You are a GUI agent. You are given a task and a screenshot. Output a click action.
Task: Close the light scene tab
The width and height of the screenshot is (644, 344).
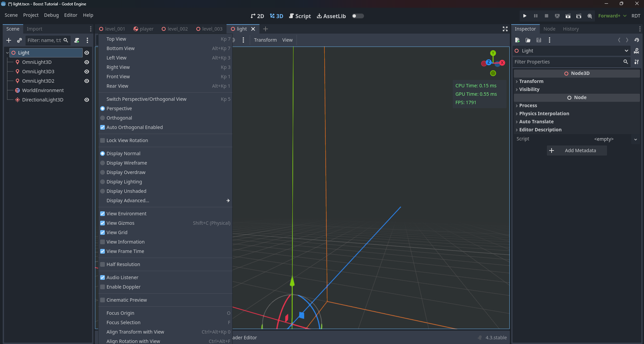tap(253, 29)
